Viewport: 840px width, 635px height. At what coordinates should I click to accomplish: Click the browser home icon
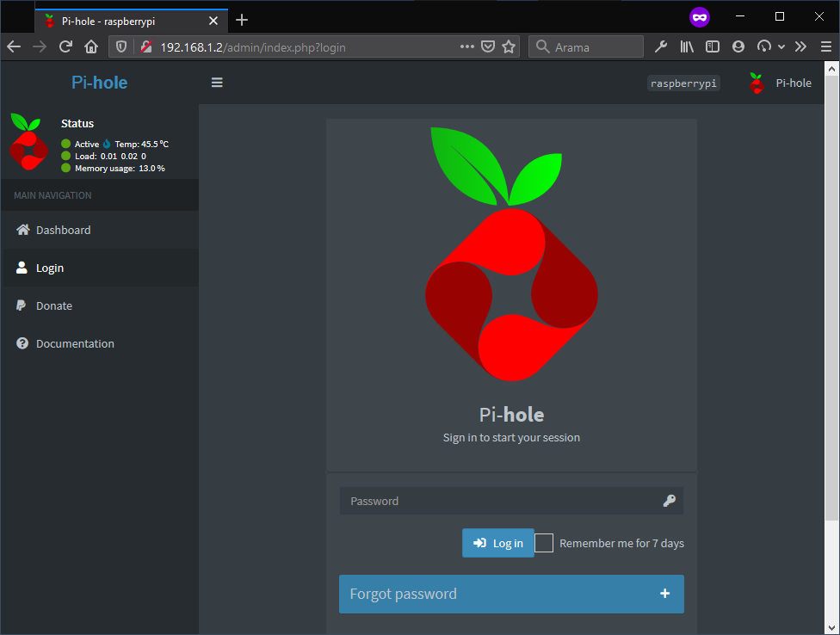pos(91,47)
